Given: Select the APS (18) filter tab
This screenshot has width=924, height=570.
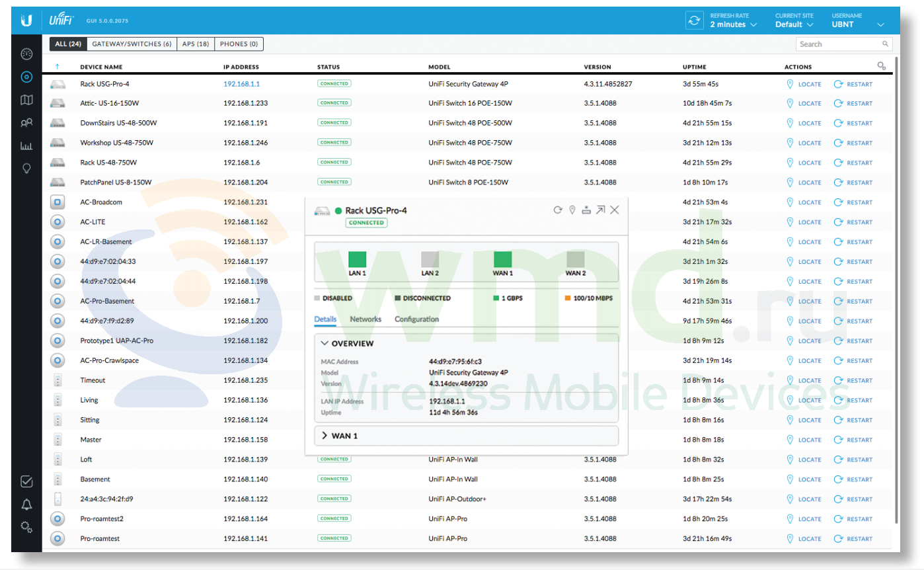Looking at the screenshot, I should pyautogui.click(x=196, y=44).
